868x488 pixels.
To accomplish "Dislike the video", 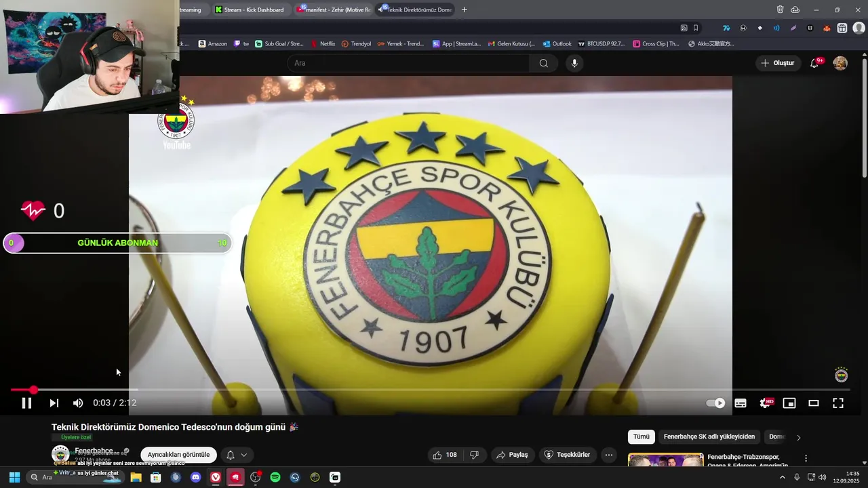I will [x=475, y=455].
